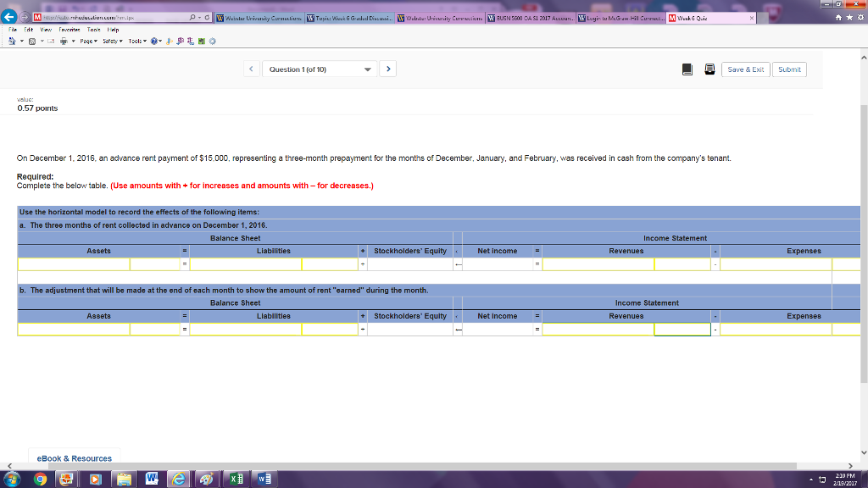The width and height of the screenshot is (868, 488).
Task: Open the rightmost Word icon on taskbar
Action: 264,480
